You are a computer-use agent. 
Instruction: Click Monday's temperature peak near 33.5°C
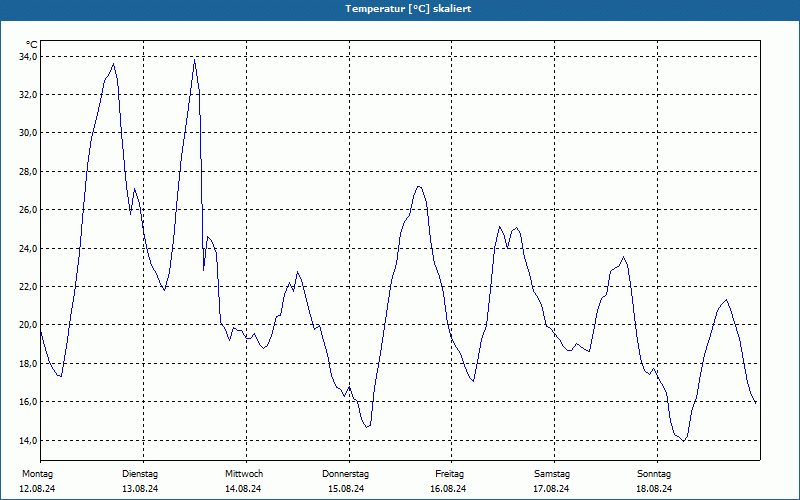pyautogui.click(x=113, y=64)
